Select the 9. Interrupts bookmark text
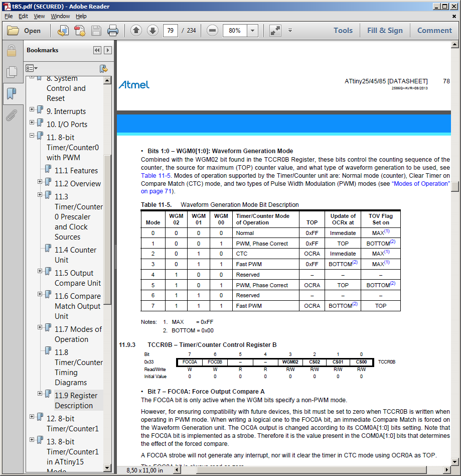Viewport: 461px width, 476px height. tap(66, 111)
